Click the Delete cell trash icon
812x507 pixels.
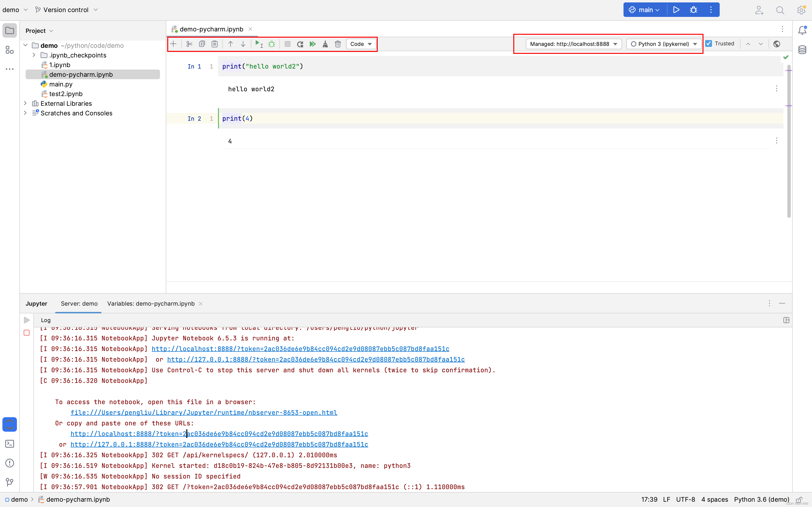pyautogui.click(x=338, y=44)
